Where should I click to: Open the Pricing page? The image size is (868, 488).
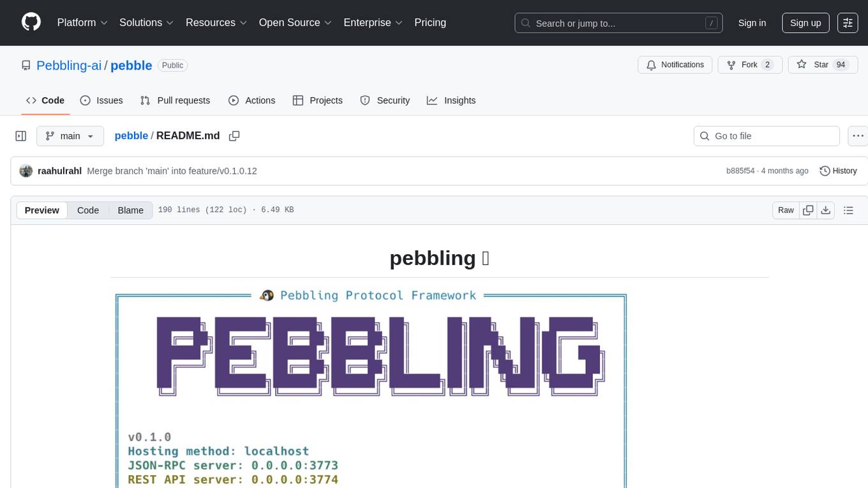430,22
